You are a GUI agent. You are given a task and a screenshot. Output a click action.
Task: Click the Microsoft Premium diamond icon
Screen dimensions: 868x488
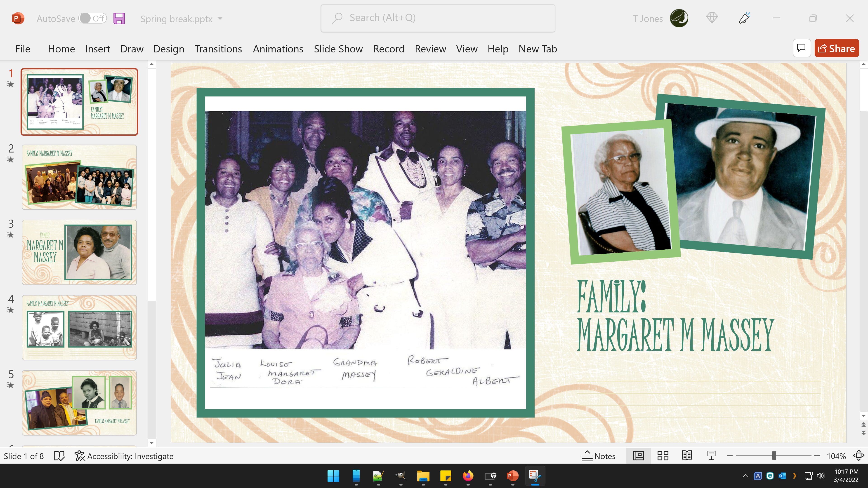coord(712,18)
